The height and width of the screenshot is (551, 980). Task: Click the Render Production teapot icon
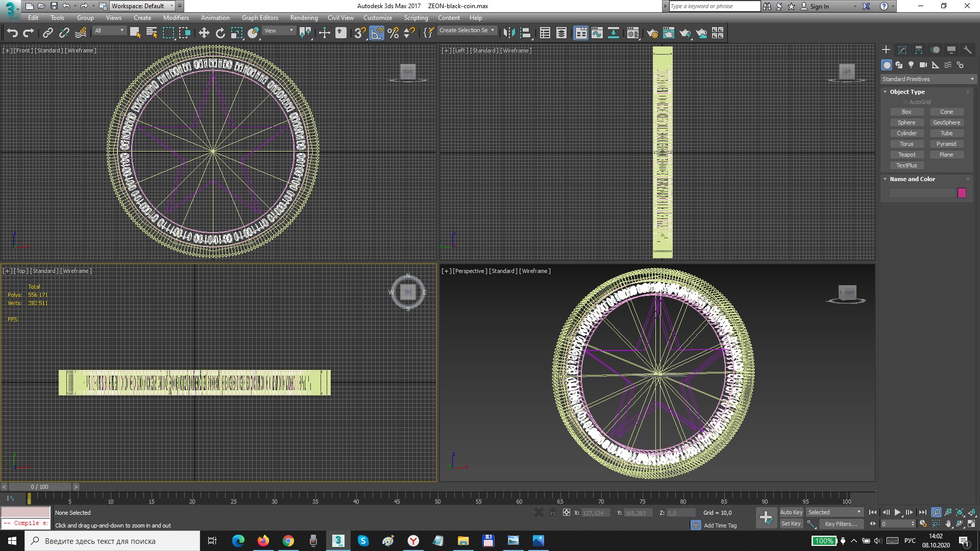point(685,33)
